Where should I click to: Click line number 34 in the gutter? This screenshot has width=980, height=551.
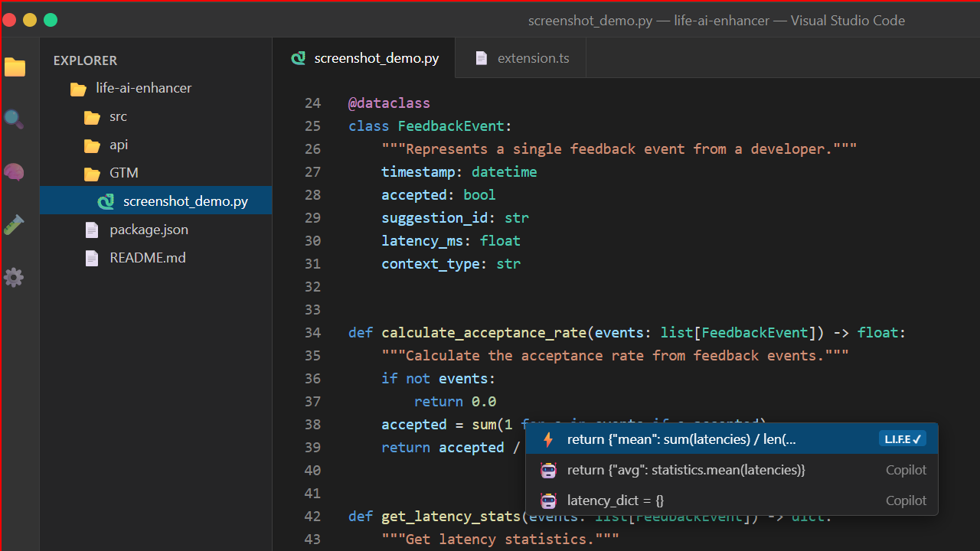click(312, 333)
